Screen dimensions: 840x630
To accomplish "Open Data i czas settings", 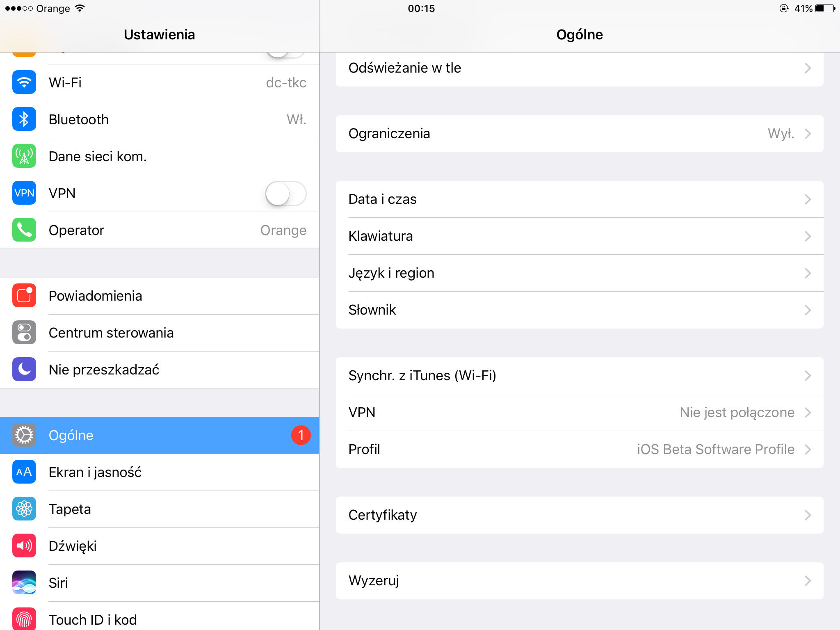I will [580, 199].
